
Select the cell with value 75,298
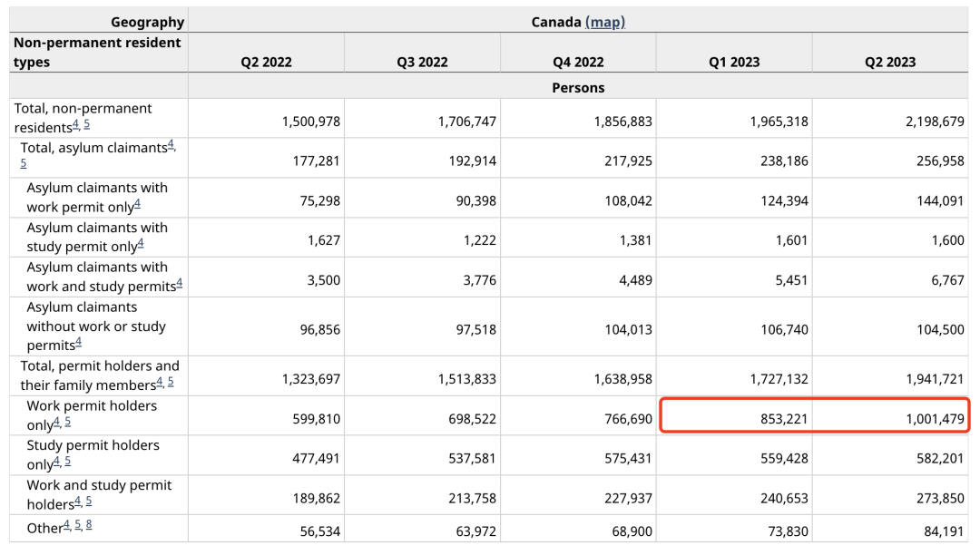266,198
